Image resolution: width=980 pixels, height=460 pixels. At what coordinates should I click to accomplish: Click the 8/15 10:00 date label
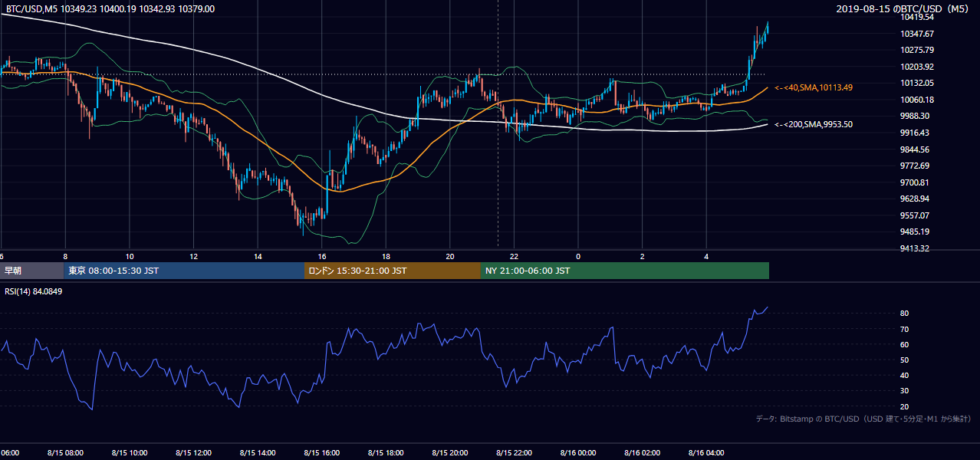[x=130, y=452]
